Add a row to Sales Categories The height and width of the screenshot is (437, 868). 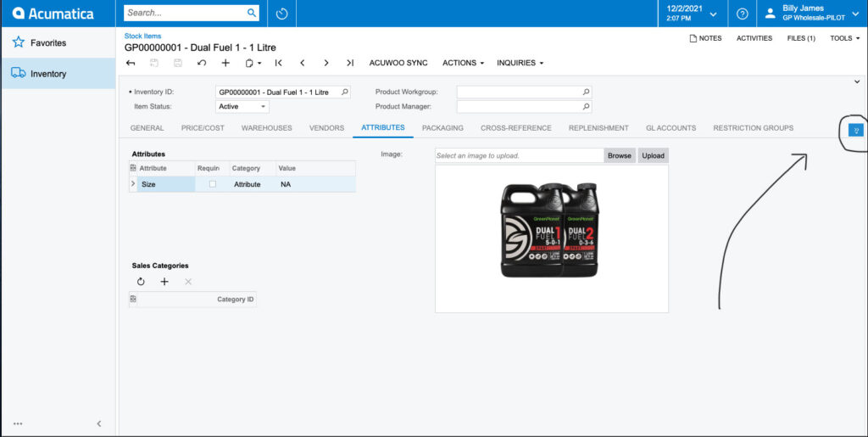pyautogui.click(x=164, y=282)
